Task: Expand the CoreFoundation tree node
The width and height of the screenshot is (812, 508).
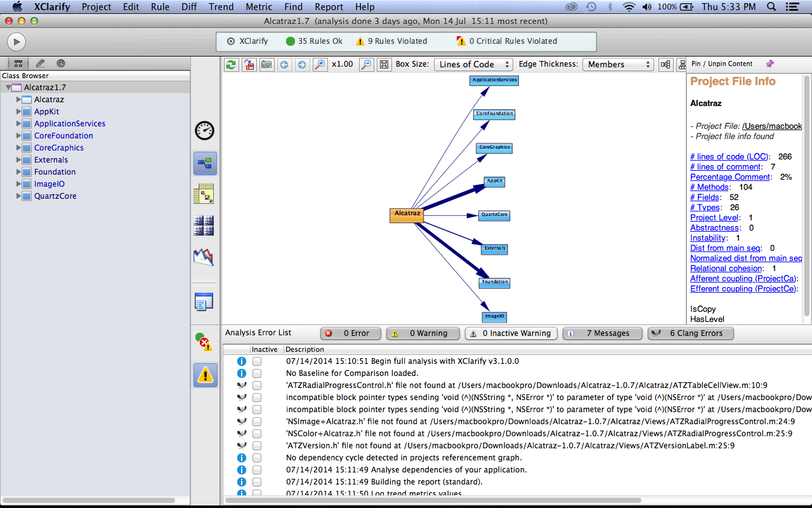Action: [x=18, y=136]
